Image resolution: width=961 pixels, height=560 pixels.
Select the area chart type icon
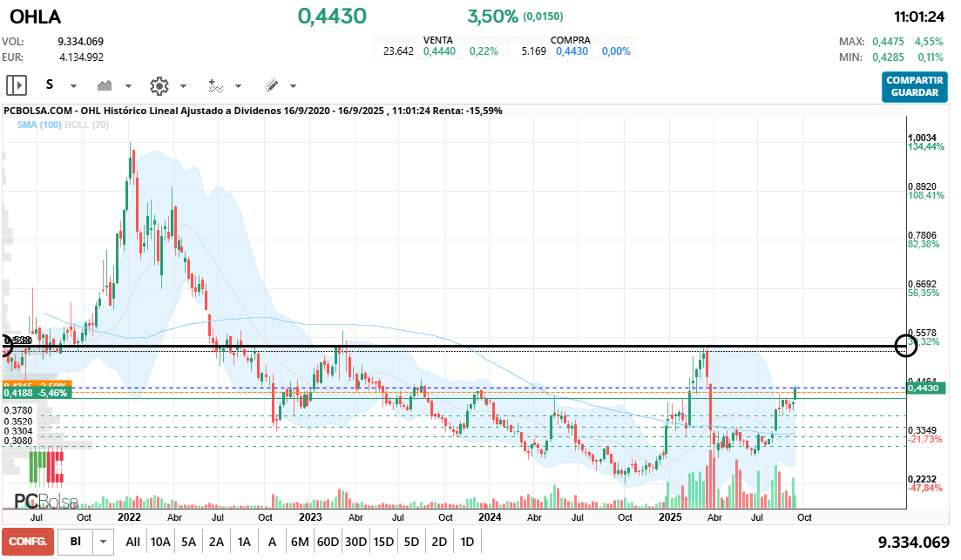(x=105, y=85)
